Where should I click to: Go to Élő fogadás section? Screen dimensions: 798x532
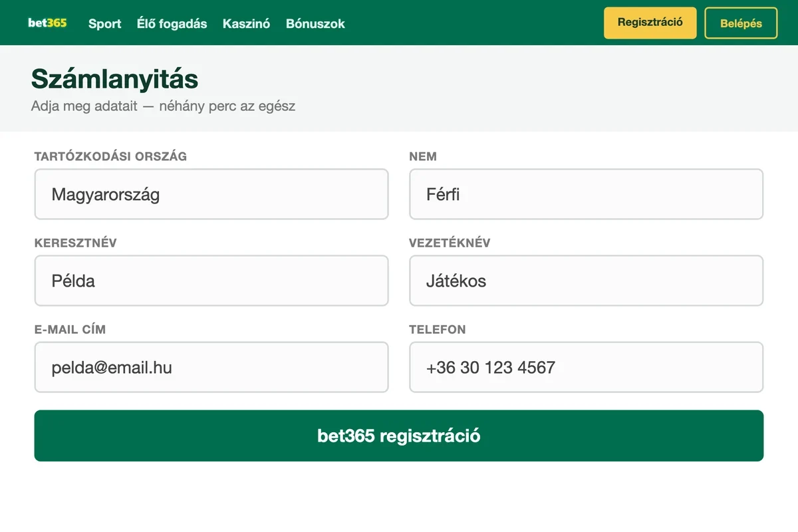(172, 23)
